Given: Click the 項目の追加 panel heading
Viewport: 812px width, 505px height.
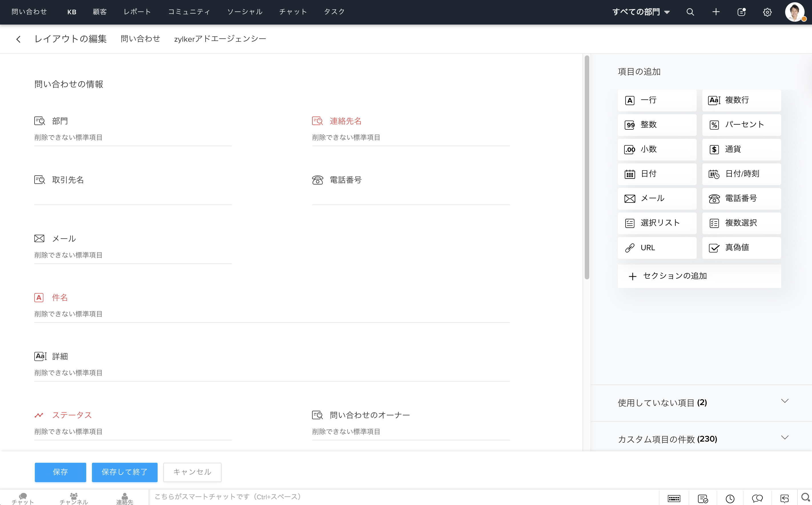Looking at the screenshot, I should 639,72.
